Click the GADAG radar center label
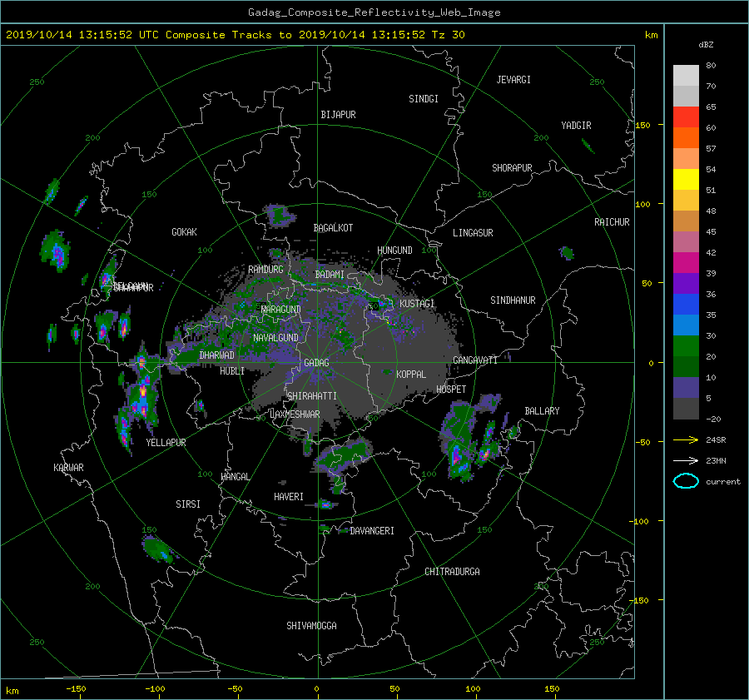This screenshot has height=700, width=749. 317,363
